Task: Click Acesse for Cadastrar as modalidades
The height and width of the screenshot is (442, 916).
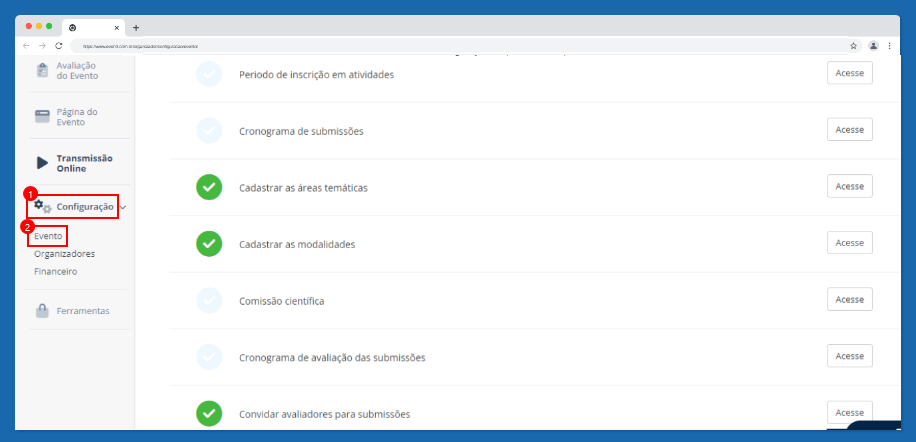Action: 849,243
